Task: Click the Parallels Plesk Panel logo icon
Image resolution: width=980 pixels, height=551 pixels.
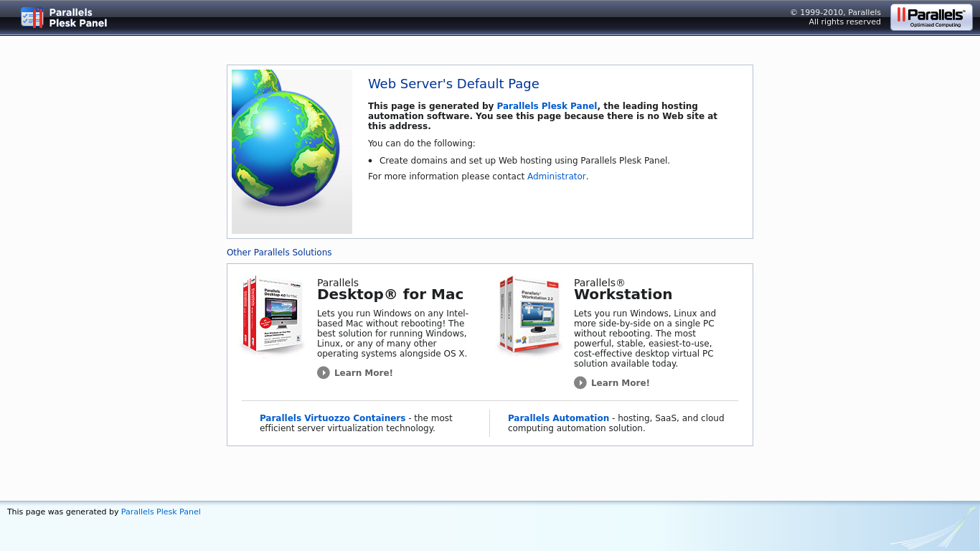Action: 32,17
